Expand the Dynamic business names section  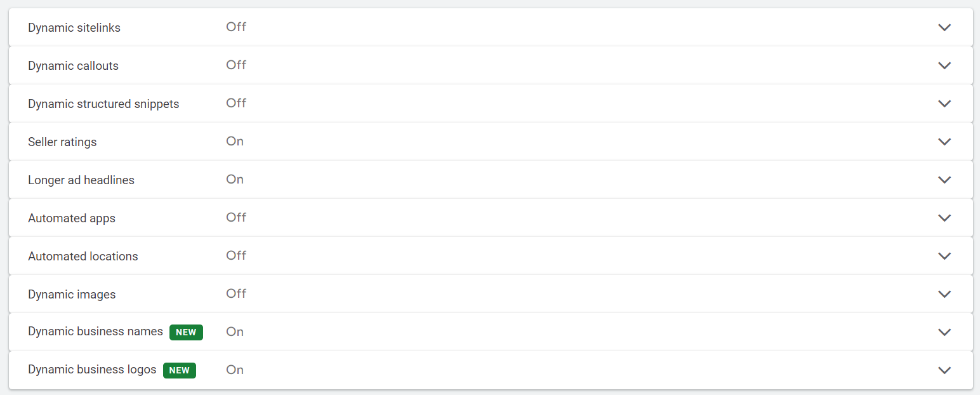944,331
